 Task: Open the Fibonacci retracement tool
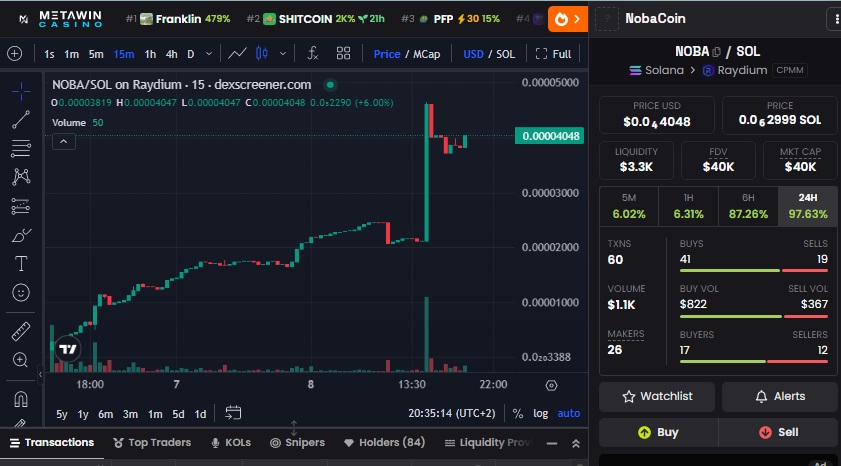click(x=21, y=148)
